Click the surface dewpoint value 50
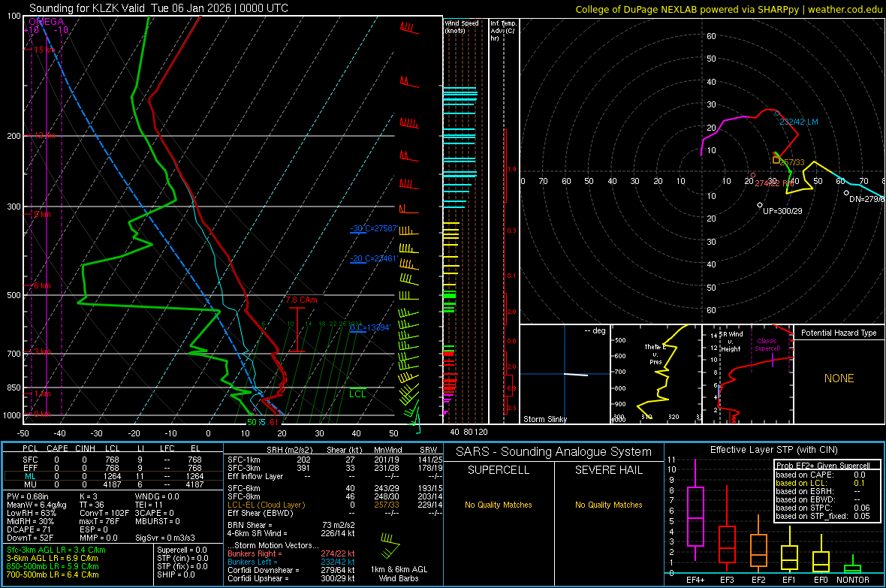Screen dimensions: 886x588 [252, 422]
